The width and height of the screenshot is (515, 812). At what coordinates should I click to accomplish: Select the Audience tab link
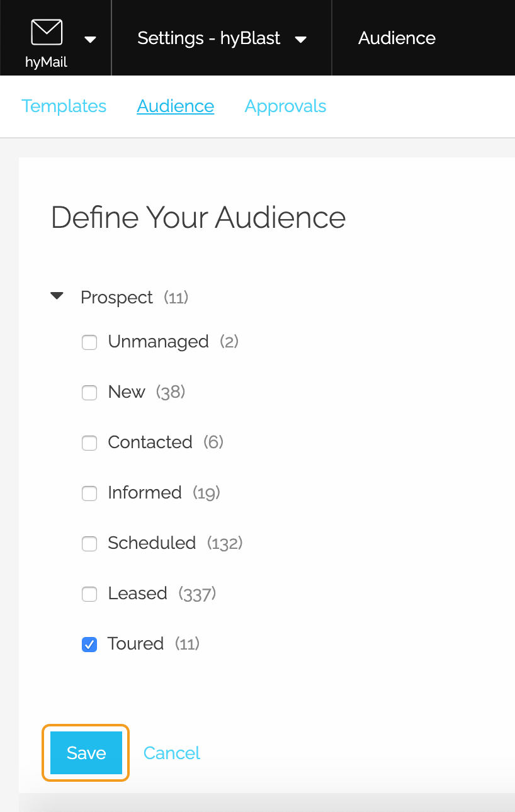pos(176,106)
